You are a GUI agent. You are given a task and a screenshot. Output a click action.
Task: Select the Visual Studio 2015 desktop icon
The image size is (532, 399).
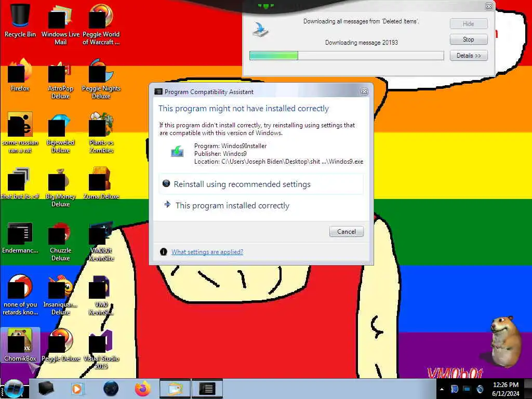click(x=101, y=349)
